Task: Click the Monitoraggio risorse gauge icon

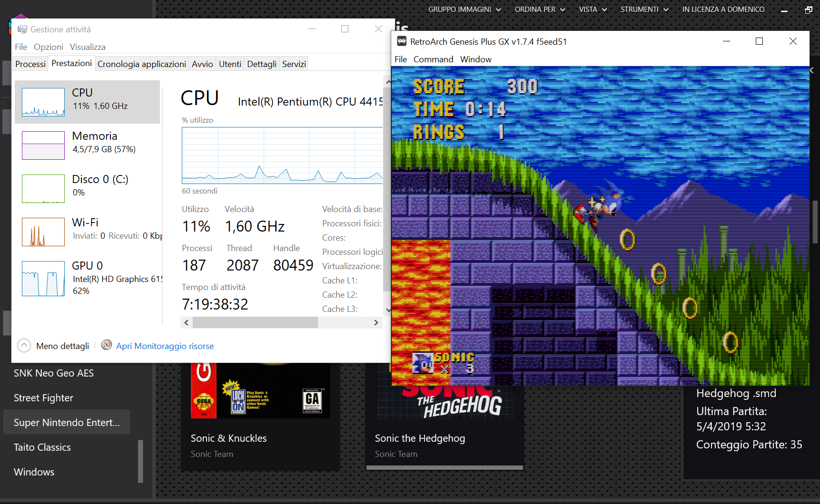Action: (107, 345)
